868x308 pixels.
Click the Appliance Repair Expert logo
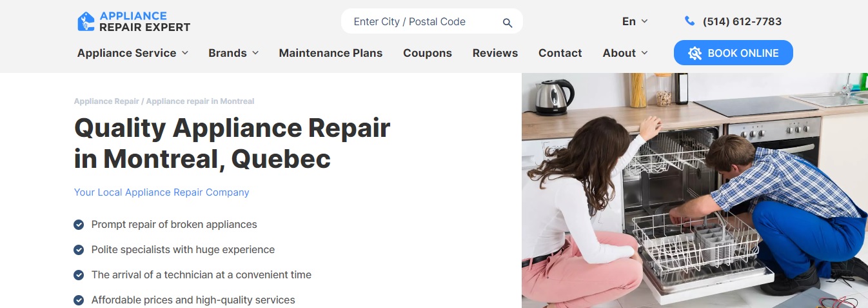(133, 21)
